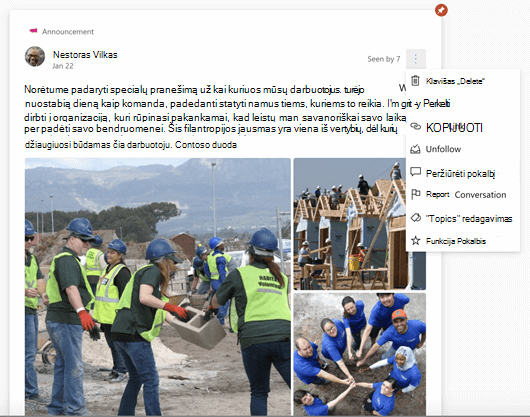The width and height of the screenshot is (530, 417).
Task: Click the pink Announcement megaphone icon
Action: pos(33,31)
